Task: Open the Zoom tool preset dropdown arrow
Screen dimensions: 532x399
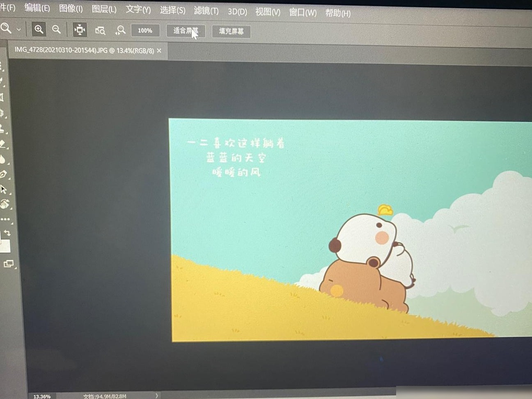Action: (x=18, y=30)
